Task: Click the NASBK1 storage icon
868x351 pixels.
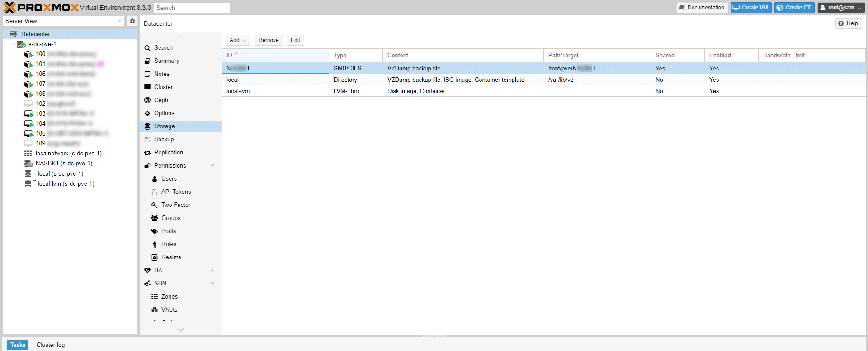Action: [28, 164]
